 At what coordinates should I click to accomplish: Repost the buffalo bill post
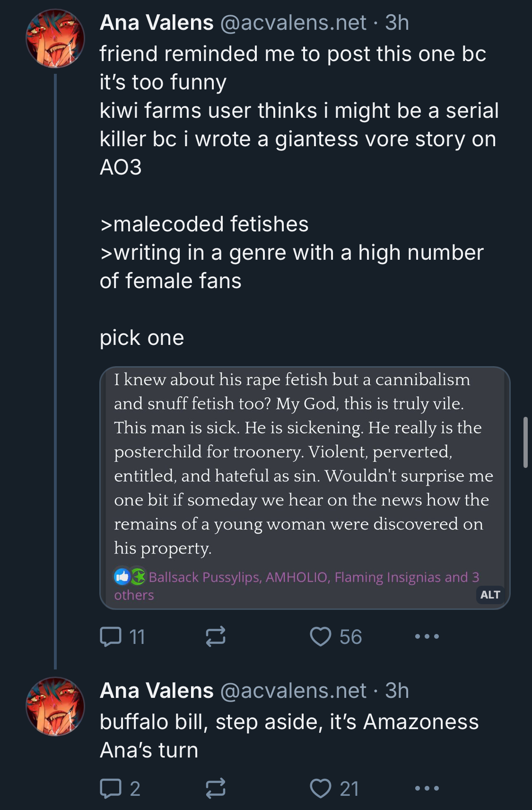pos(216,788)
